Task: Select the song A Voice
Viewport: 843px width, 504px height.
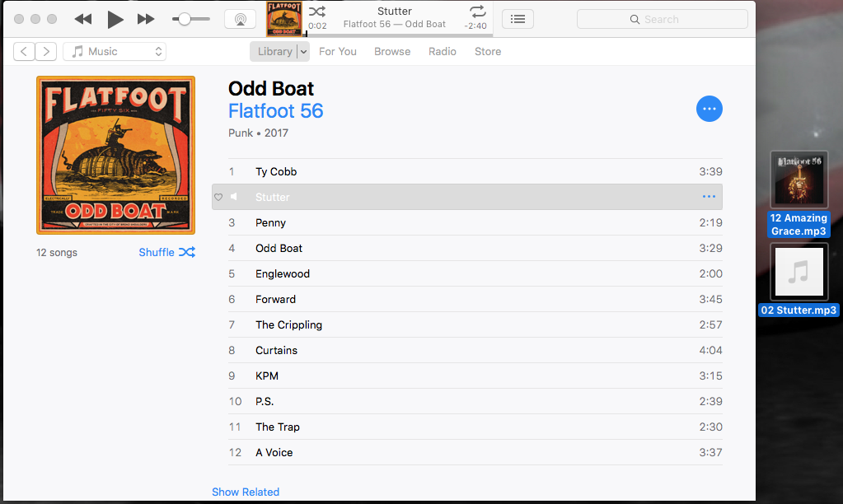Action: tap(475, 452)
